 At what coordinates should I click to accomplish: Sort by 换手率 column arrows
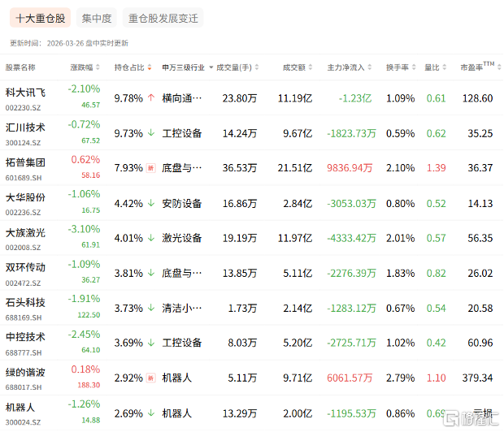pyautogui.click(x=414, y=67)
